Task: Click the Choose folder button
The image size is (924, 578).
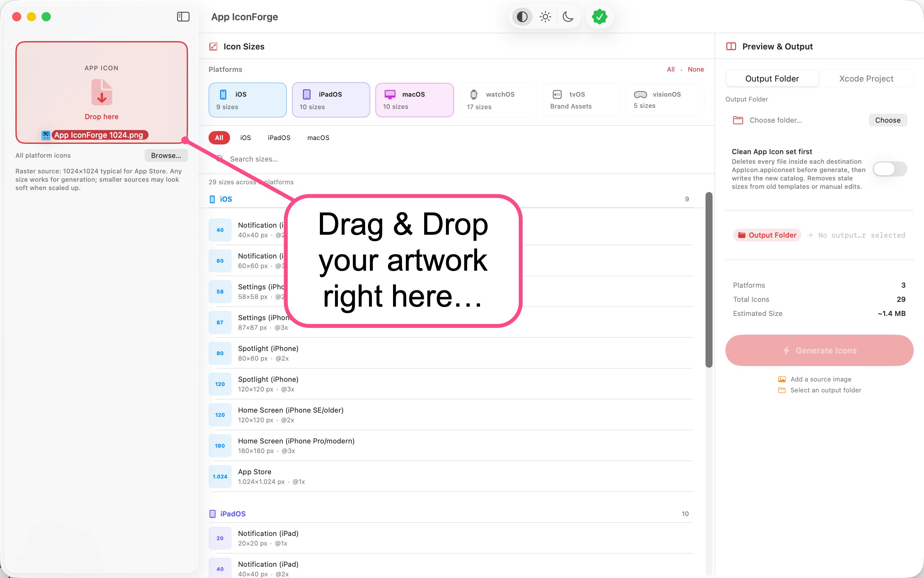Action: (x=888, y=120)
